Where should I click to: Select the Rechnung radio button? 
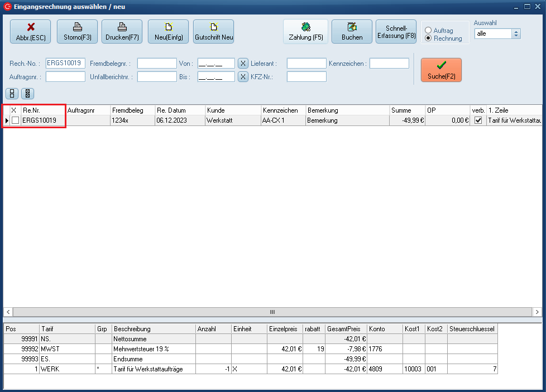coord(429,38)
